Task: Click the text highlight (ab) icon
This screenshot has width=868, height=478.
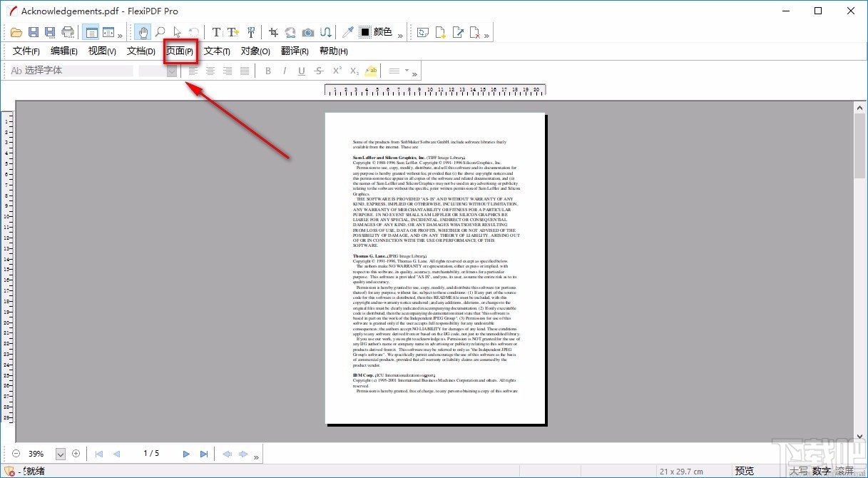Action: click(x=371, y=71)
